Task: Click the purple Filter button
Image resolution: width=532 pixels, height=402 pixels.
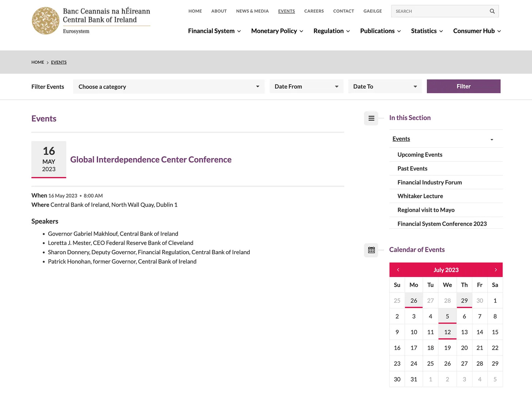Action: coord(464,86)
